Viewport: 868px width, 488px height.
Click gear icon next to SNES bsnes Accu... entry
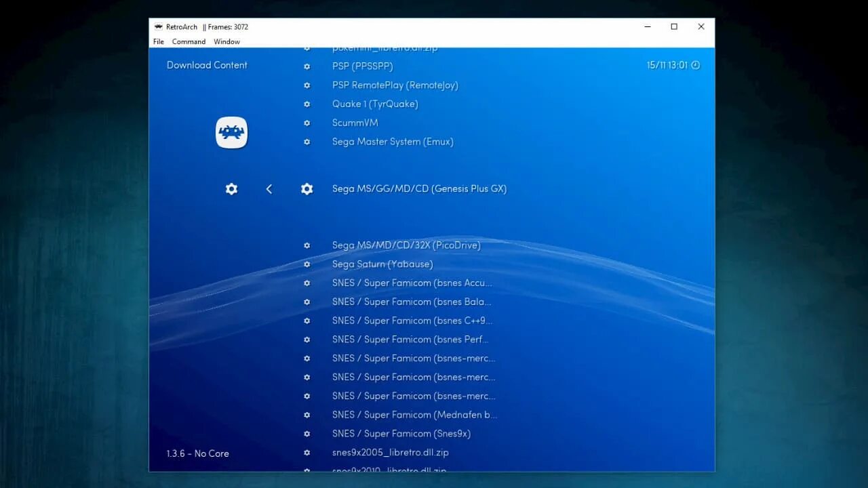[x=307, y=283]
